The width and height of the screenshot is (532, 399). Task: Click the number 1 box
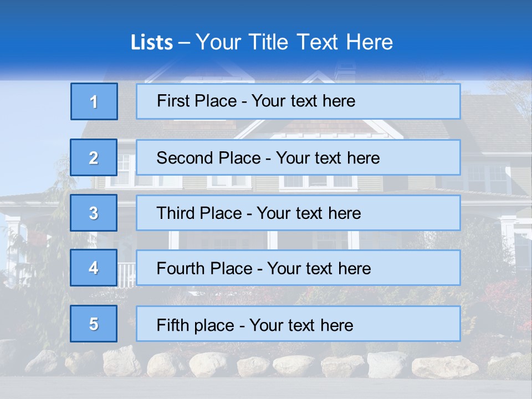(94, 101)
